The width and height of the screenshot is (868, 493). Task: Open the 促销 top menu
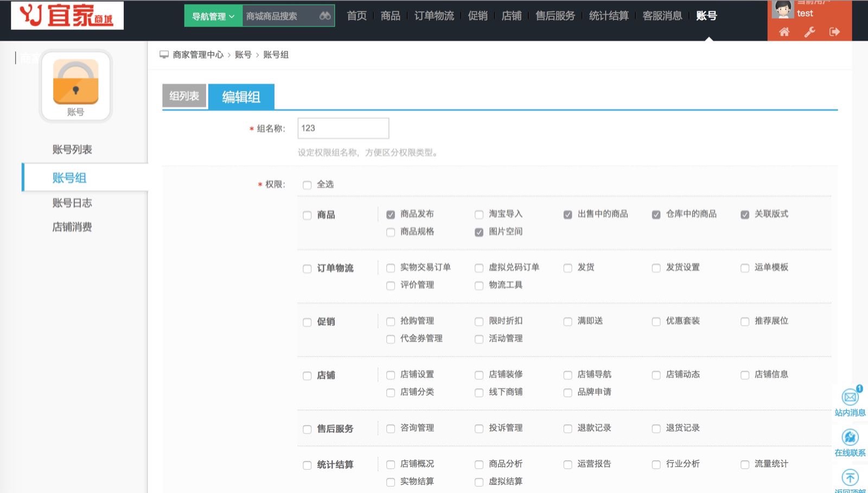[478, 16]
